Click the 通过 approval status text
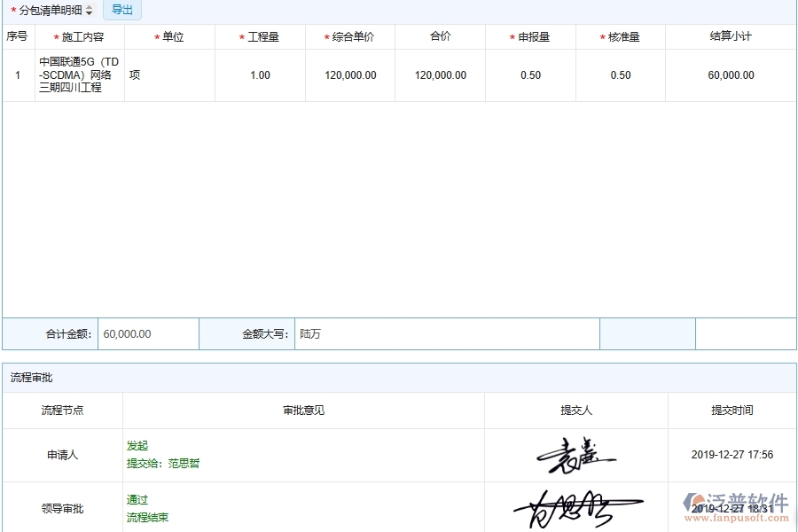 pos(137,500)
